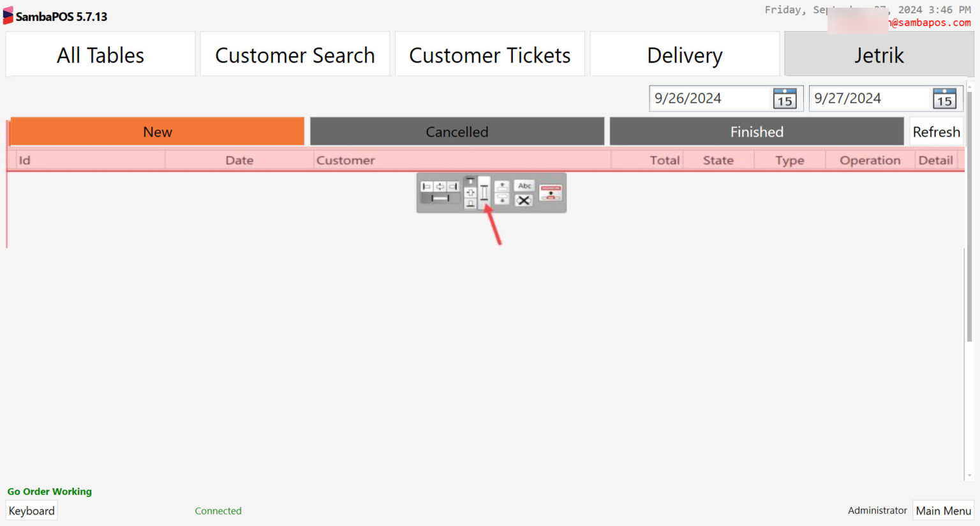Select the right horizontal alignment icon
The height and width of the screenshot is (526, 980).
click(452, 186)
